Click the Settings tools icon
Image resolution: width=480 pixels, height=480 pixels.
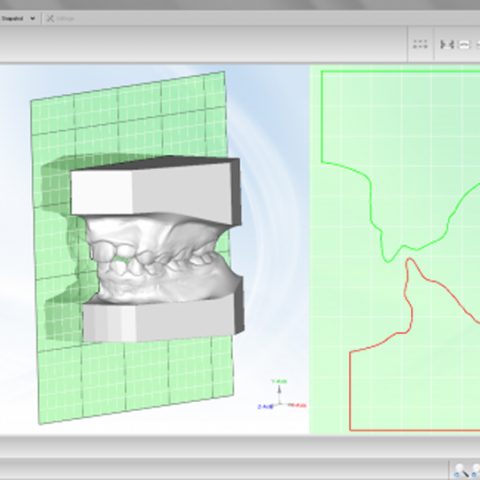(x=50, y=19)
